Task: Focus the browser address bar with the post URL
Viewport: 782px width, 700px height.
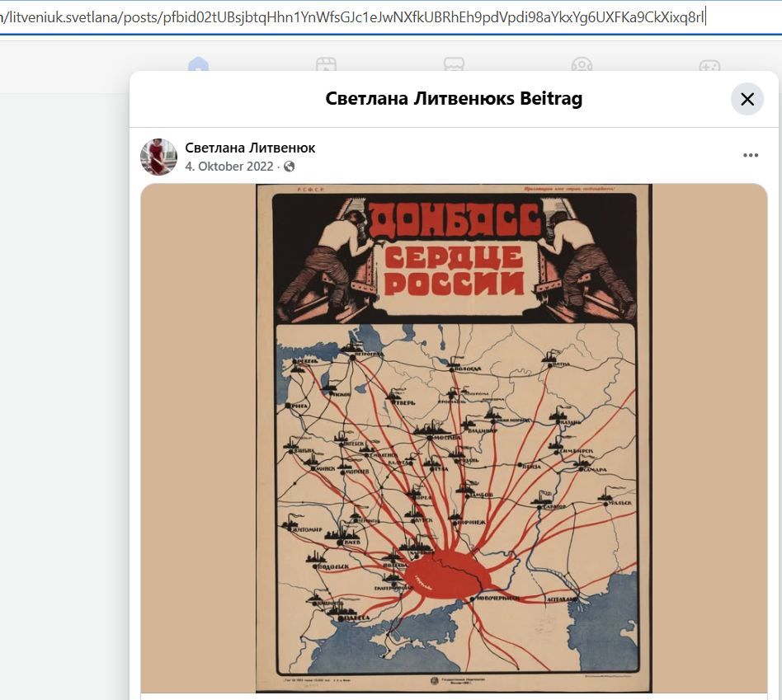Action: pos(391,17)
